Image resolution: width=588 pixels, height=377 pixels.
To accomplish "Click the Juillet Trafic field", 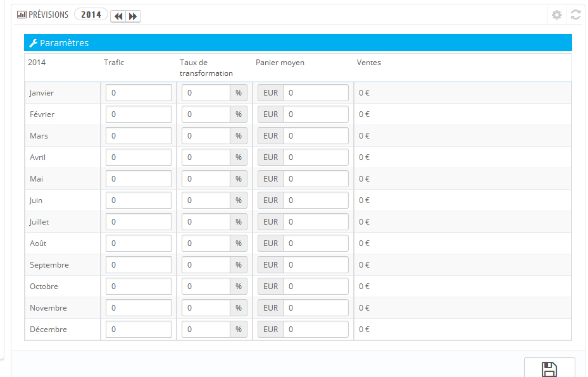I will 139,222.
